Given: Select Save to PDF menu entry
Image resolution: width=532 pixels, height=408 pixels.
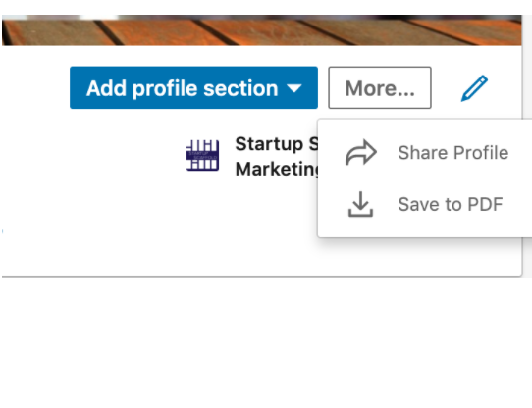Looking at the screenshot, I should (427, 204).
